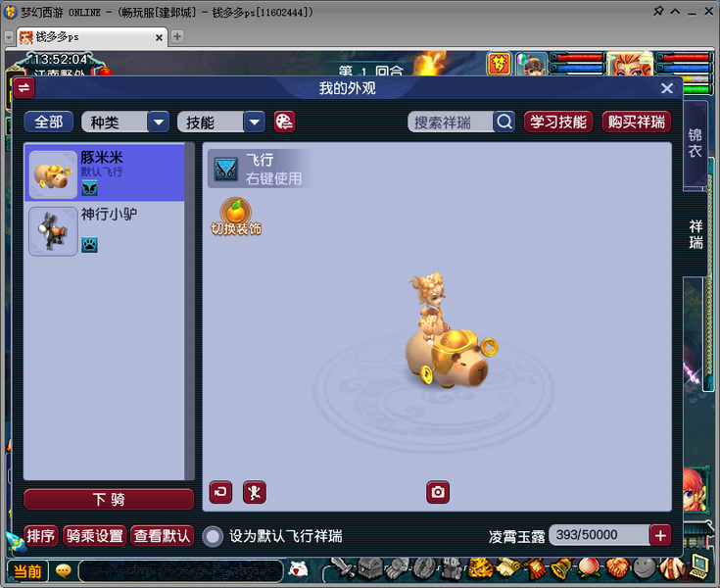Click the white bear face icon

click(x=299, y=570)
